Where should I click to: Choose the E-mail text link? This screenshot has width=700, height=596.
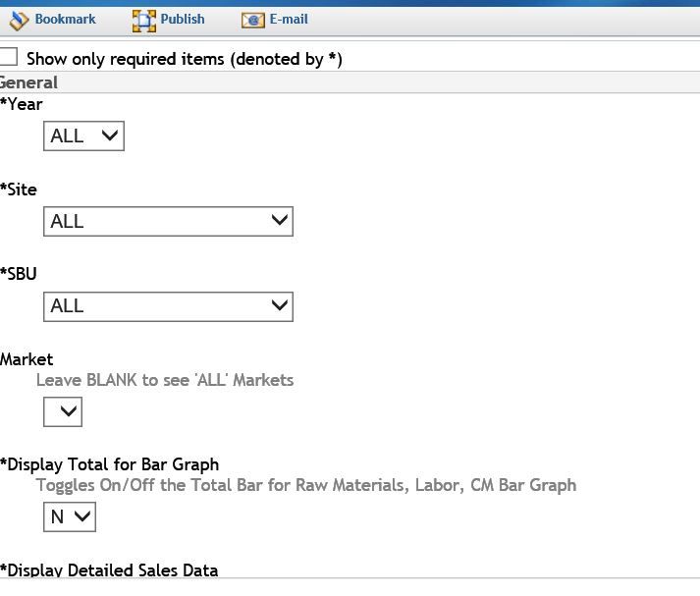(x=289, y=19)
